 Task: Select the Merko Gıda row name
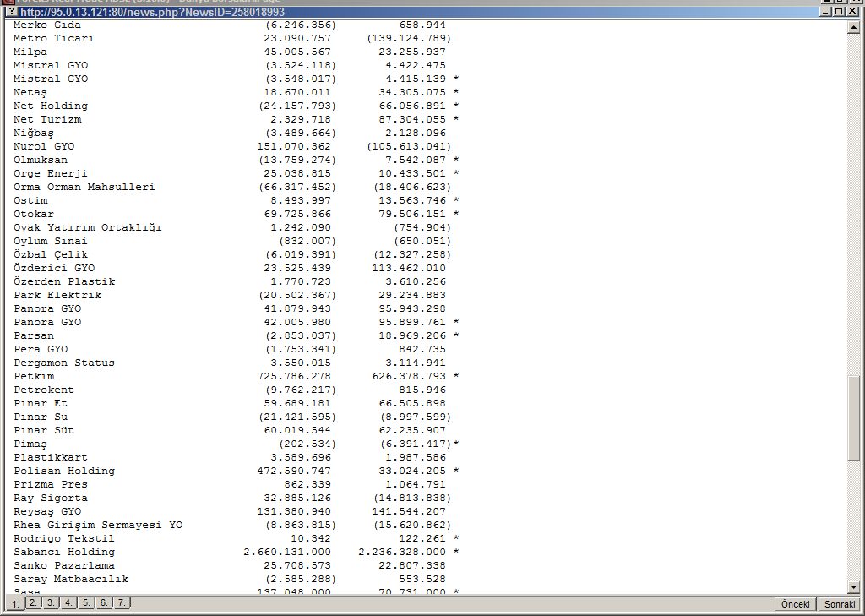point(47,25)
